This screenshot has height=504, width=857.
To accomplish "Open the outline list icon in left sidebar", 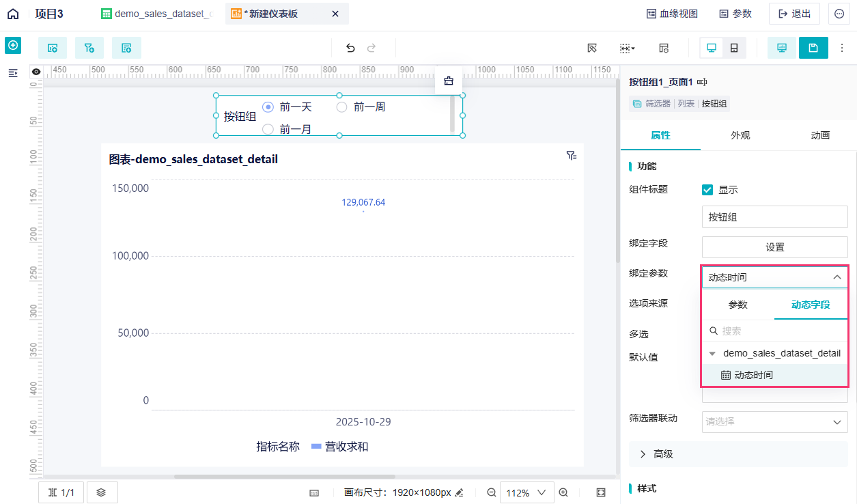I will tap(13, 73).
